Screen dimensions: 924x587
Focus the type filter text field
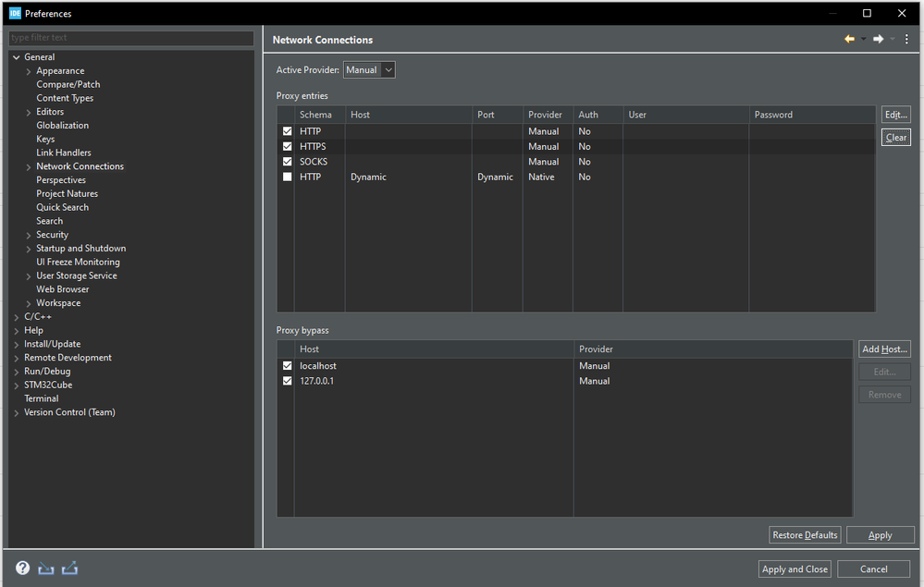tap(131, 38)
